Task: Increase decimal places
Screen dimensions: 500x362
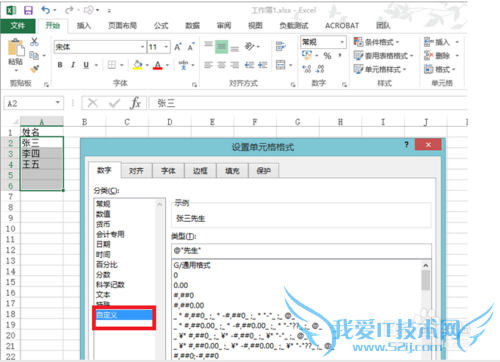Action: pos(307,69)
